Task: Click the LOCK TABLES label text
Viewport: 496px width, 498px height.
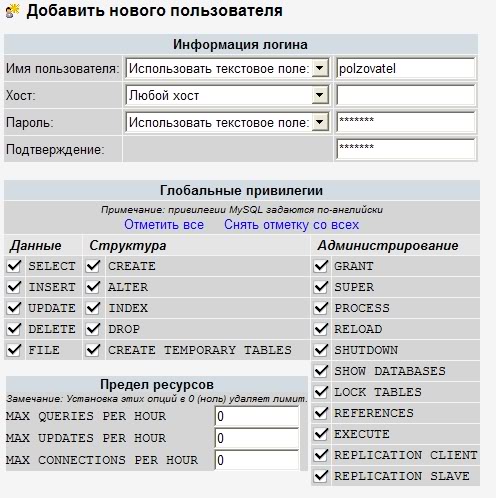Action: (378, 392)
